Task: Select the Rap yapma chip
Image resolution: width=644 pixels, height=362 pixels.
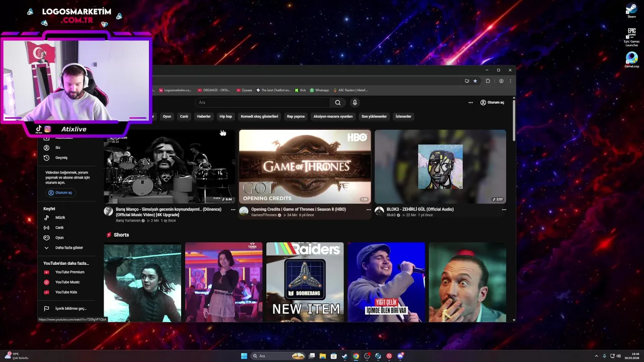Action: click(296, 116)
